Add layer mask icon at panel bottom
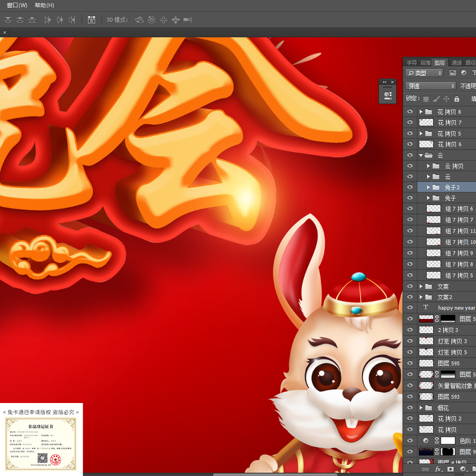The width and height of the screenshot is (476, 476). tap(451, 469)
